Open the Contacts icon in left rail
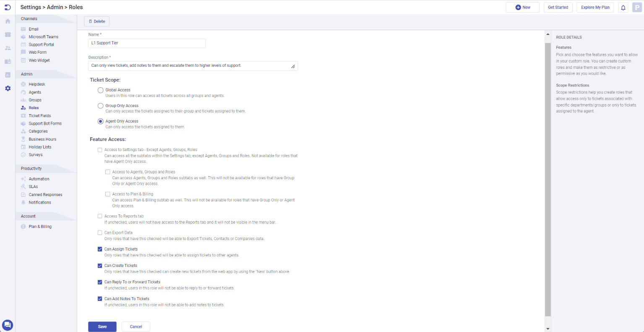644x332 pixels. (8, 48)
